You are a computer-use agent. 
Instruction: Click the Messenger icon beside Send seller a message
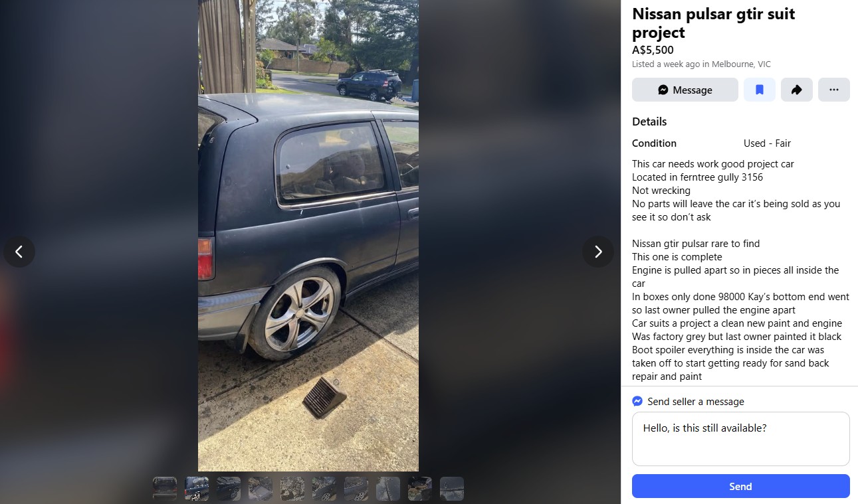(637, 401)
